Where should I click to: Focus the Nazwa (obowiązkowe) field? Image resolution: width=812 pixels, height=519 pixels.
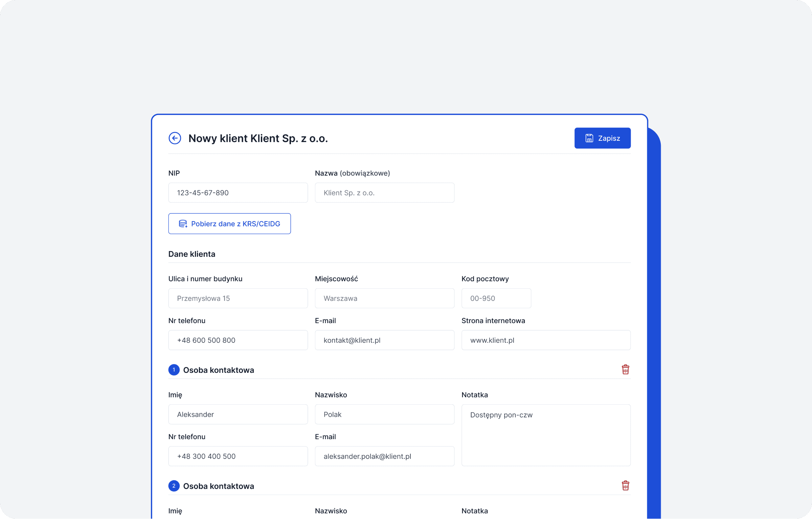[x=384, y=193]
